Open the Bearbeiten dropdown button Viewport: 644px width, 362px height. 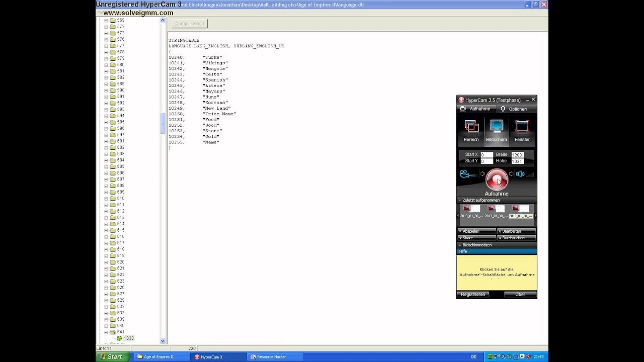pyautogui.click(x=516, y=231)
